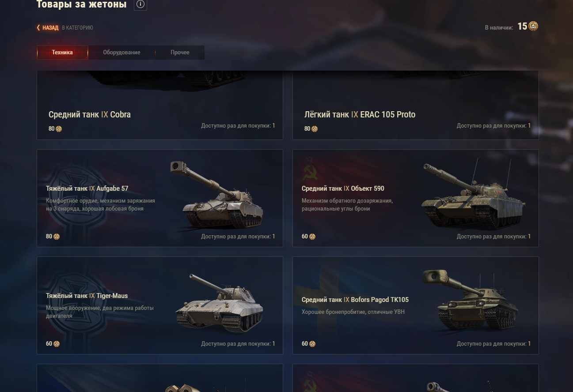Open the Средний танк IX Cobra card title
573x392 pixels.
coord(90,115)
